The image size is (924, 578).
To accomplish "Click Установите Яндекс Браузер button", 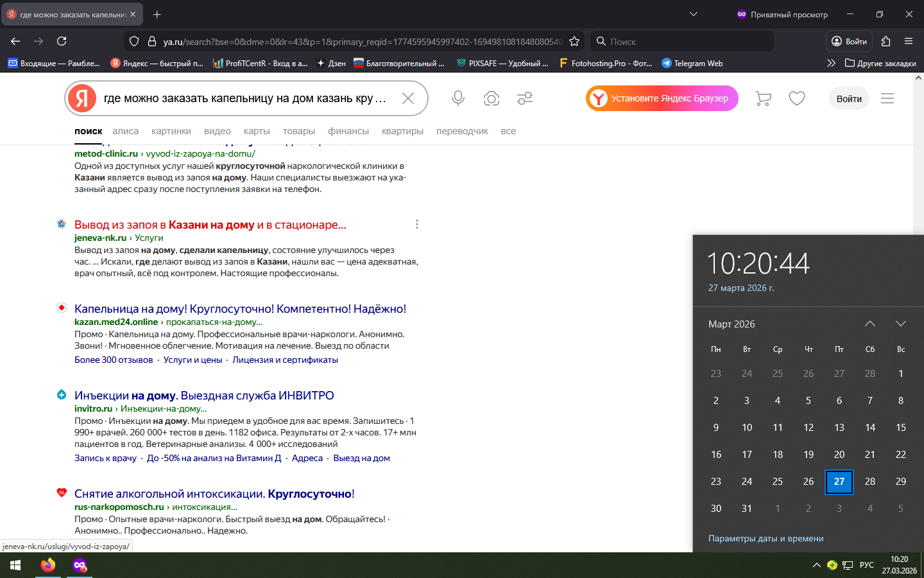I will (662, 98).
